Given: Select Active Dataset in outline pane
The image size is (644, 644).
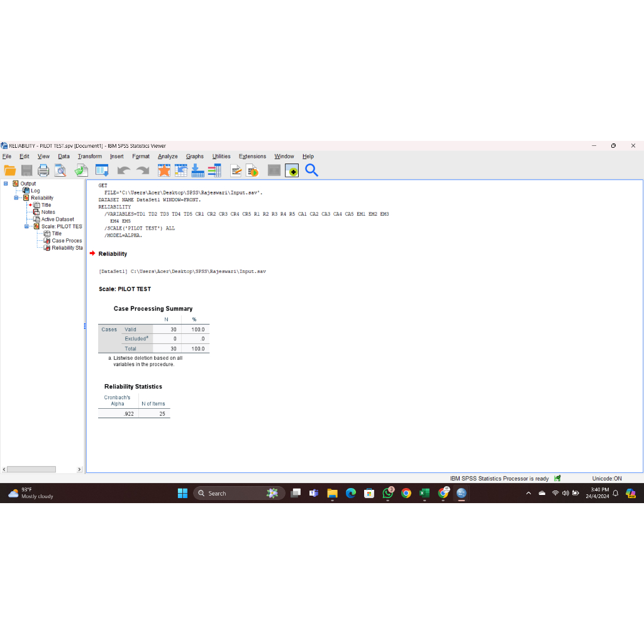Looking at the screenshot, I should (x=57, y=219).
